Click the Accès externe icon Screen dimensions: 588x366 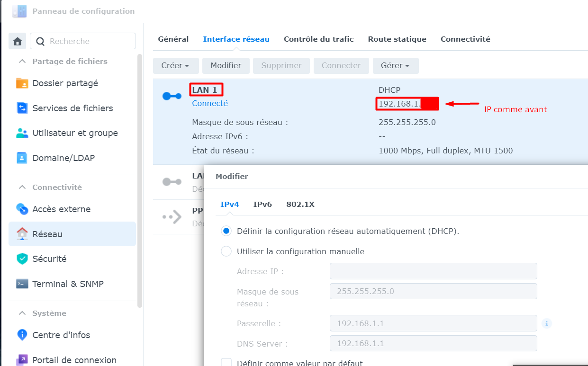[22, 209]
